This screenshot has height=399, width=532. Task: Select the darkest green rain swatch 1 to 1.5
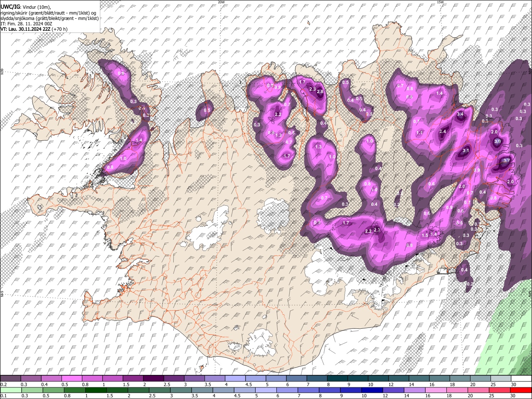pyautogui.click(x=96, y=390)
